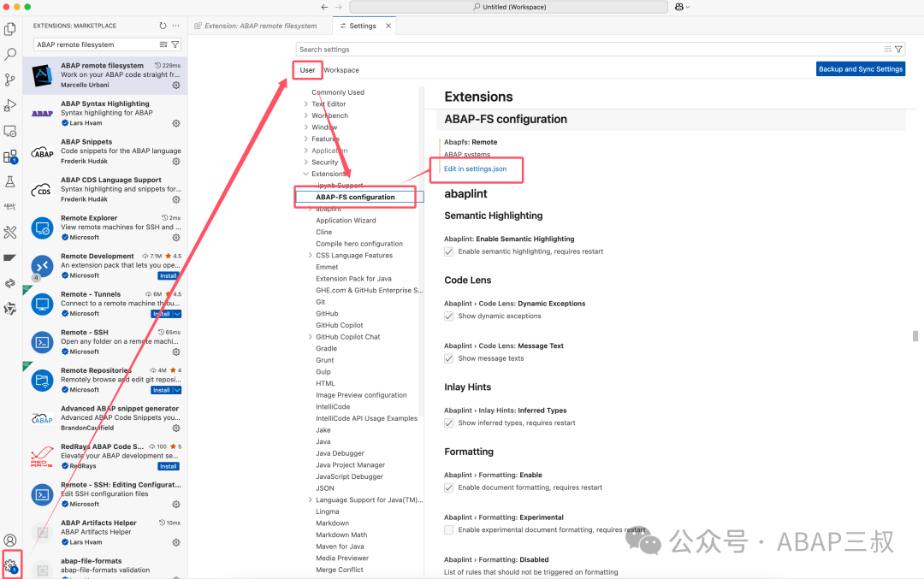The image size is (924, 579).
Task: Toggle Show inferred types checkbox
Action: click(x=449, y=422)
